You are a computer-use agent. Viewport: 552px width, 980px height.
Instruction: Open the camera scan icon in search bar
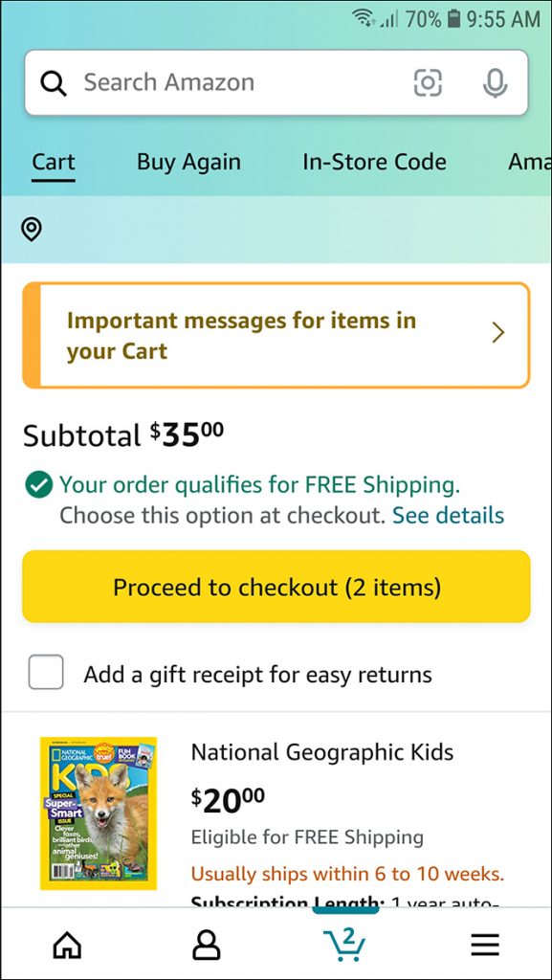click(x=429, y=82)
